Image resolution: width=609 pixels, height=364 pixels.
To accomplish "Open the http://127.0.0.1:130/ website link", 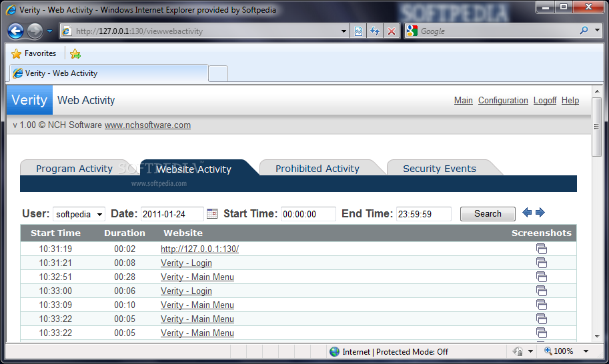I will coord(199,249).
